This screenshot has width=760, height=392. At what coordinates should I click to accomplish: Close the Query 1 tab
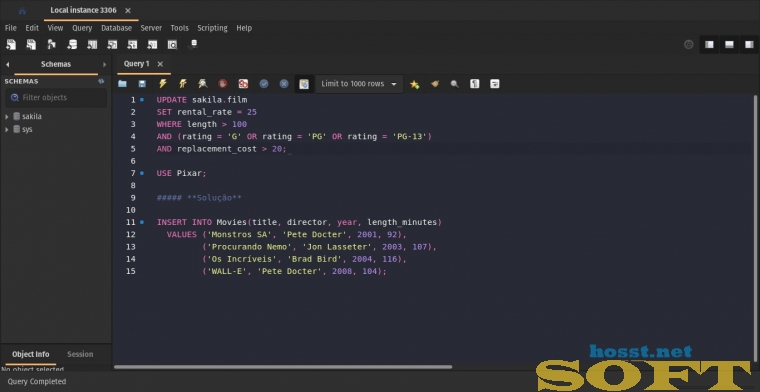pyautogui.click(x=160, y=64)
